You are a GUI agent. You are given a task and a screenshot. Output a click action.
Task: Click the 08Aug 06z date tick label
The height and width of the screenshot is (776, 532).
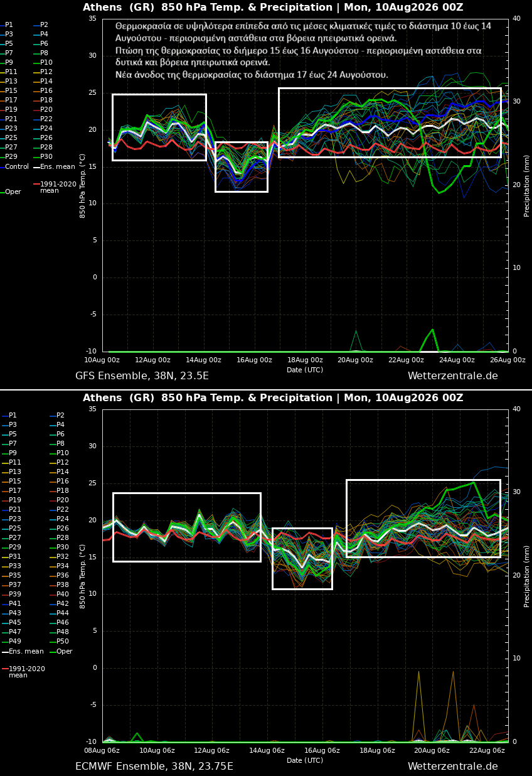pyautogui.click(x=103, y=750)
